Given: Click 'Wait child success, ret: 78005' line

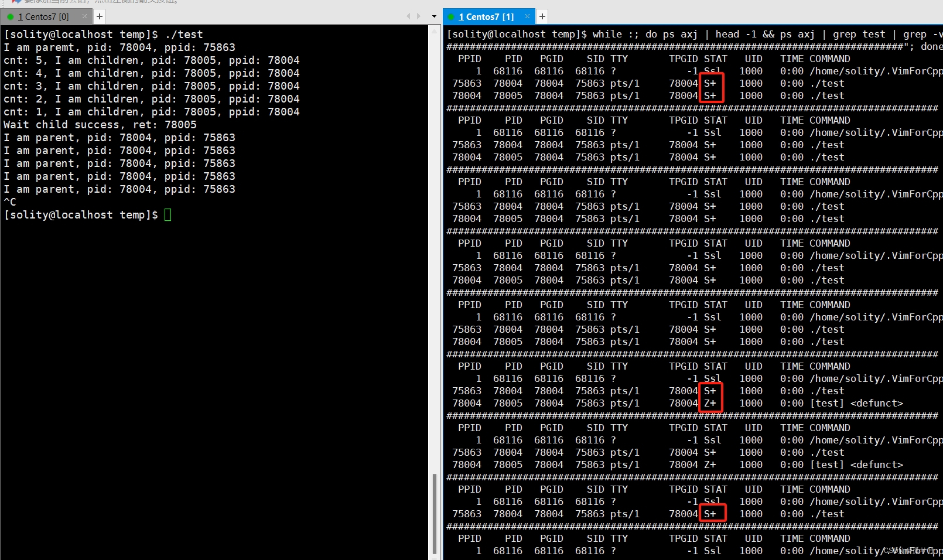Looking at the screenshot, I should [x=100, y=125].
